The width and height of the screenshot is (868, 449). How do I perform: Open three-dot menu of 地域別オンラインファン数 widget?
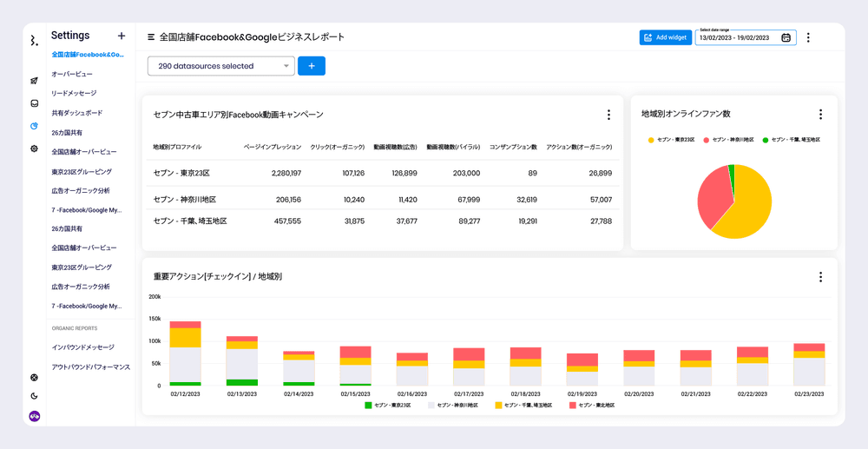pos(820,115)
